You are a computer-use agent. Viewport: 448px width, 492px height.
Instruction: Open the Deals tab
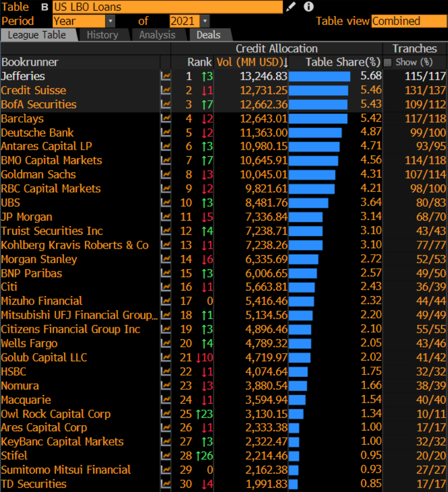(x=208, y=35)
